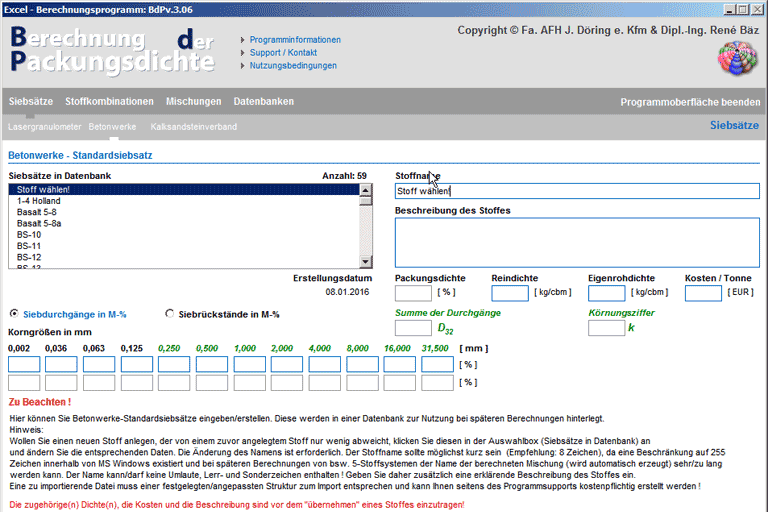Click 'Zu Beachten !' heading

[40, 402]
